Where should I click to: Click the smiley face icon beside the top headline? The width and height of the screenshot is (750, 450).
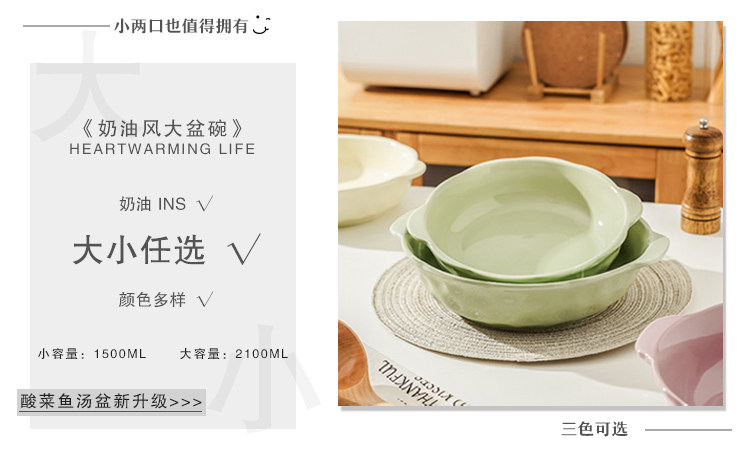[261, 24]
